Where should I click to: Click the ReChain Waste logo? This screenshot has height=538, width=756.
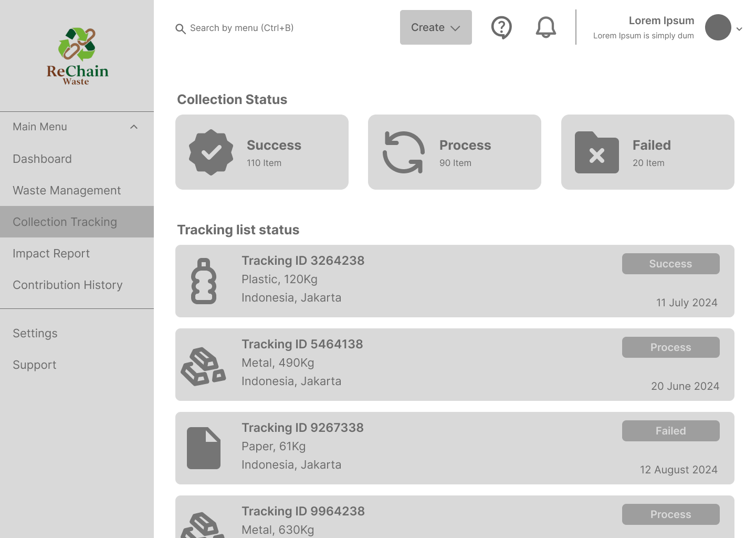click(x=77, y=56)
